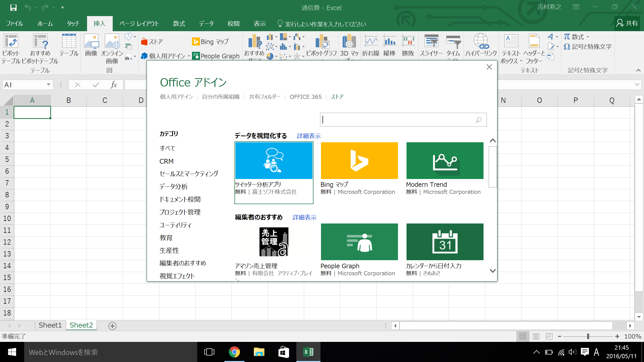Select the CRM category
The image size is (644, 362).
coord(167,161)
